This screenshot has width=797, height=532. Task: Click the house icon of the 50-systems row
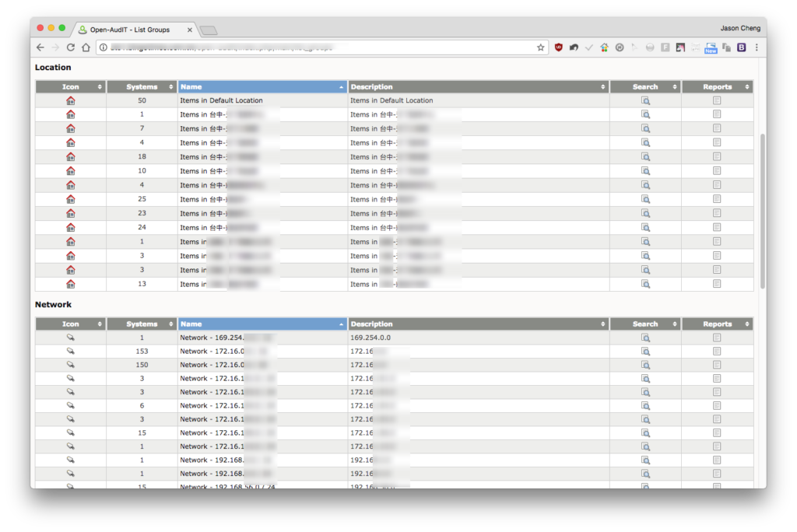pos(71,100)
